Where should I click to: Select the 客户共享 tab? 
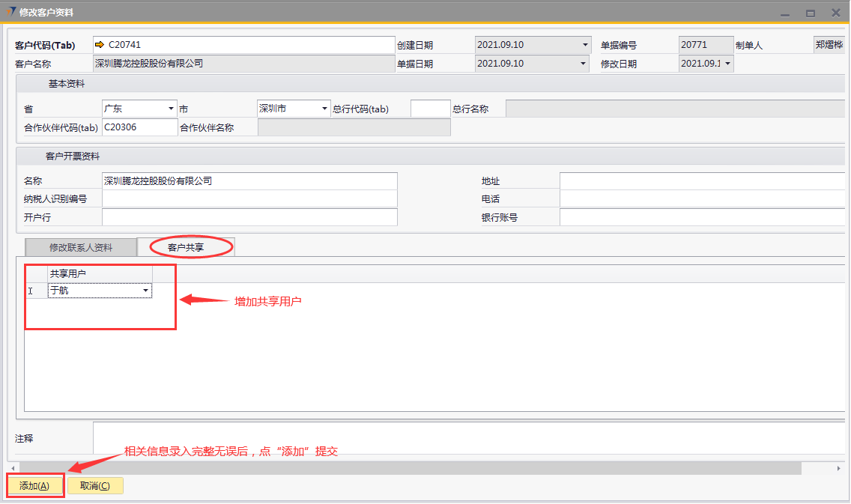click(186, 247)
